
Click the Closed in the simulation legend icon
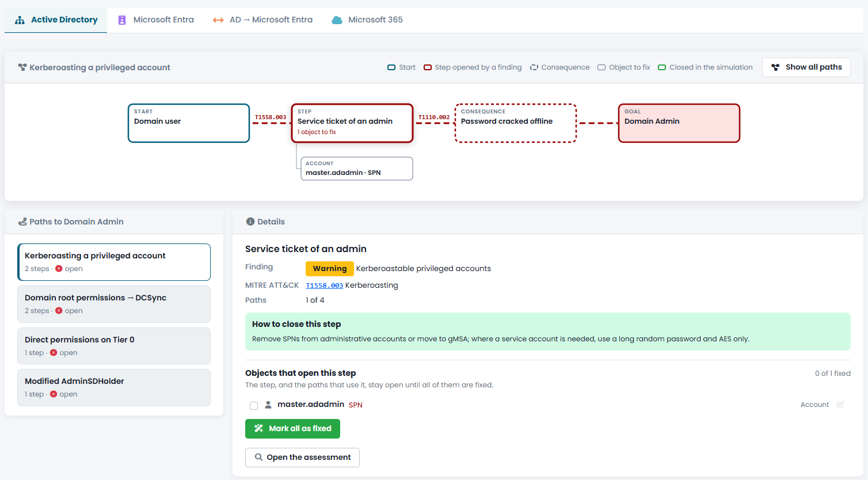662,67
